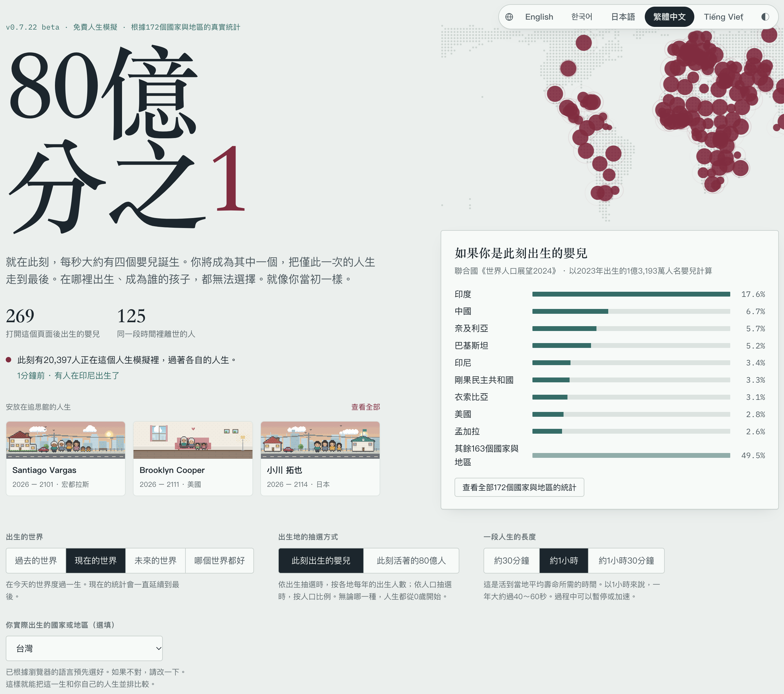Open 查看全部 memorial link
Screen dimensions: 784x694
365,407
